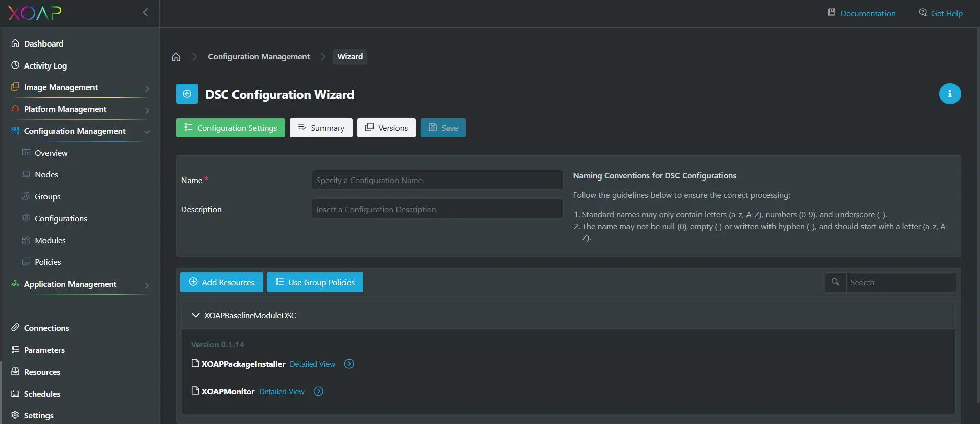Go to Modules submenu item

tap(50, 240)
